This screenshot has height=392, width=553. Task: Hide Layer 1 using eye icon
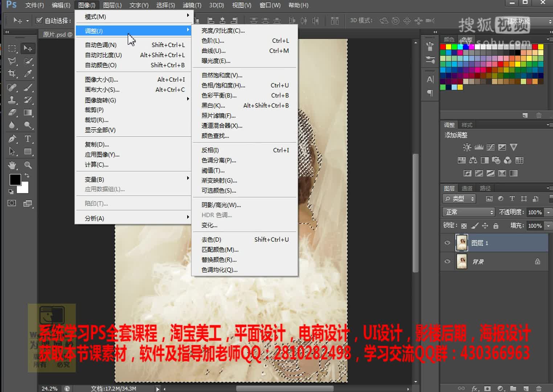click(447, 243)
